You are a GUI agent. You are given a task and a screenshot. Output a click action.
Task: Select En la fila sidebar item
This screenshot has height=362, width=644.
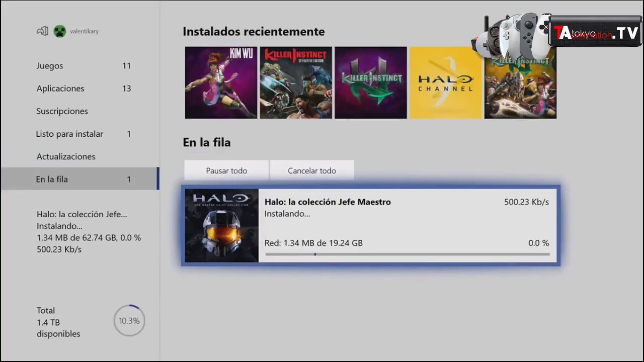pos(79,179)
